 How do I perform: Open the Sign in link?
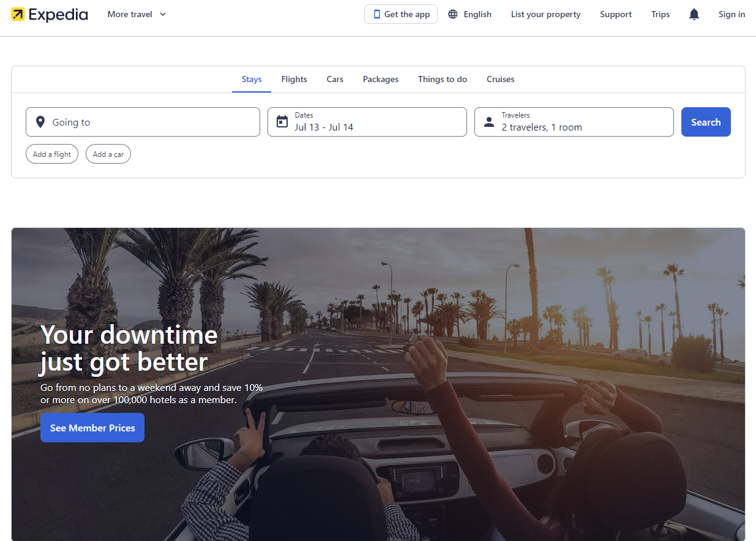(x=732, y=15)
